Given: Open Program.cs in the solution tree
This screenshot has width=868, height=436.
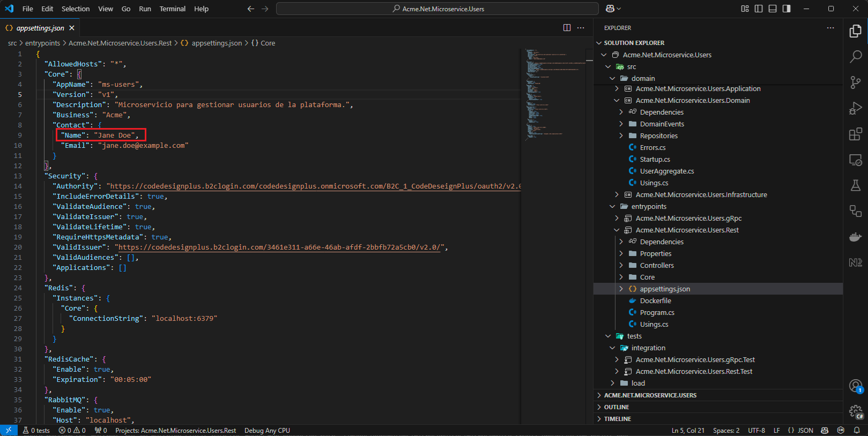Looking at the screenshot, I should [x=657, y=313].
